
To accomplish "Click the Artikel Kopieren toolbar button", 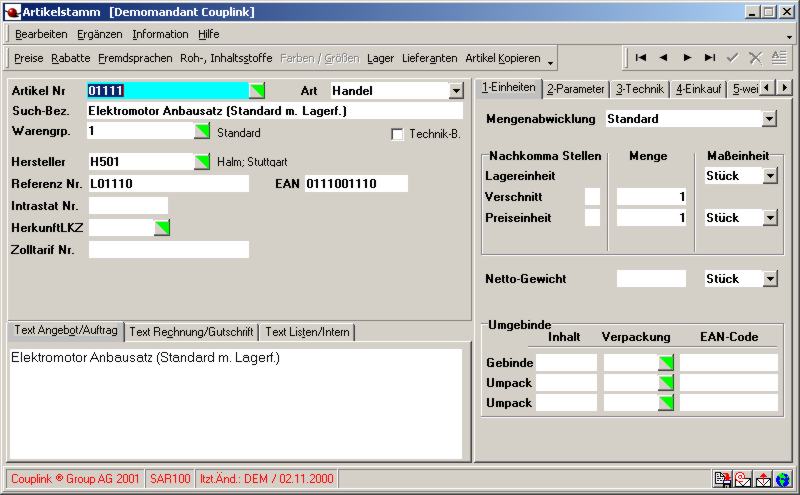I will pos(503,58).
